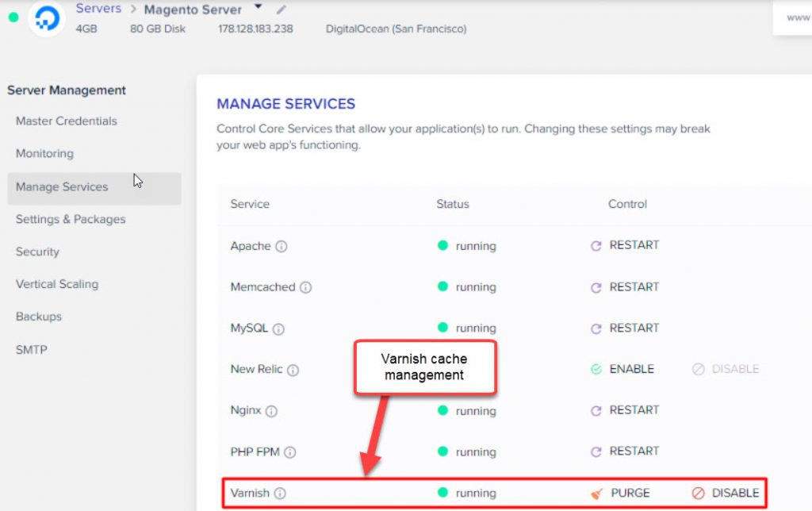Viewport: 812px width, 511px height.
Task: Click the info icon next to Nginx
Action: click(x=271, y=411)
